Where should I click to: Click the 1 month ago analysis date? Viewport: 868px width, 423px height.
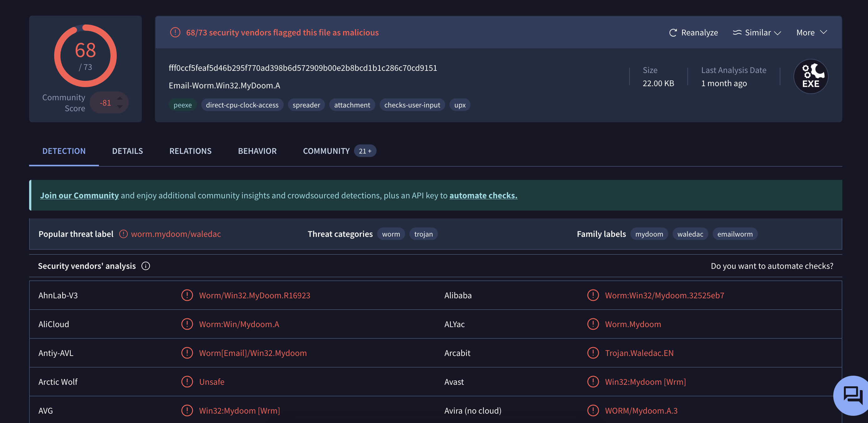pos(724,83)
